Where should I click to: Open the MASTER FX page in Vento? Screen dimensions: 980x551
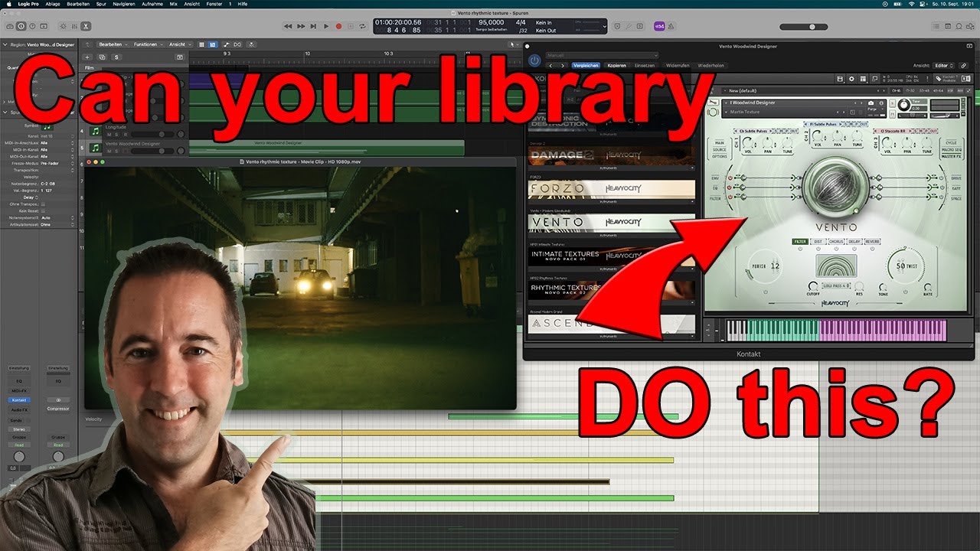952,156
